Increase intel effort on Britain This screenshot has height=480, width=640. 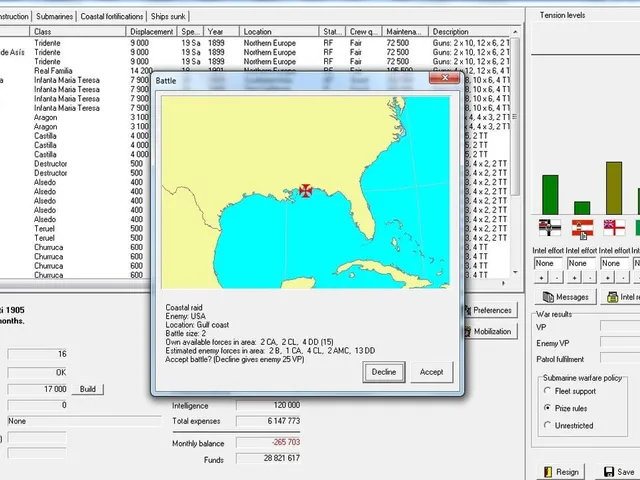click(x=607, y=278)
